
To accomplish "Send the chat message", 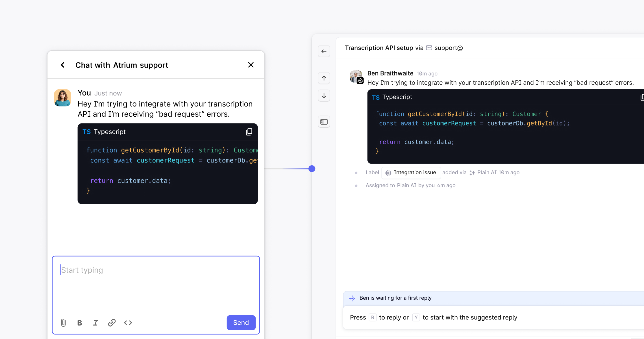I will coord(241,323).
